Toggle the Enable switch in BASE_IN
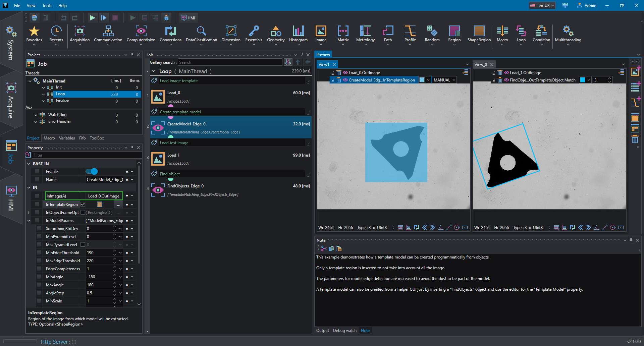Viewport: 644px width, 346px height. (92, 171)
